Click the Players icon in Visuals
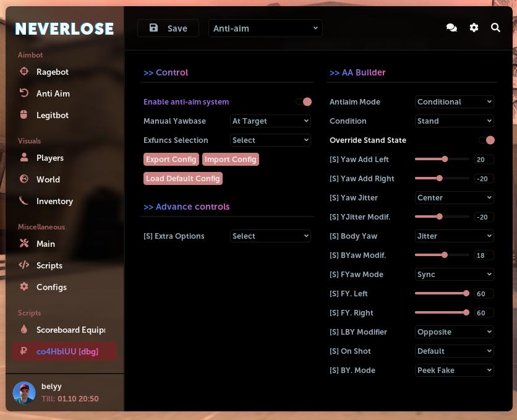517x420 pixels. pos(24,157)
